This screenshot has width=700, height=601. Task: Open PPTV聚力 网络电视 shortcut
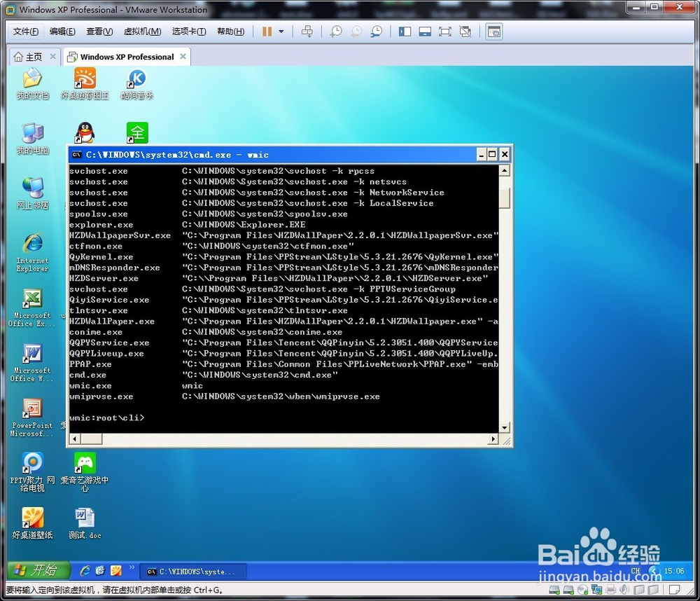pos(32,472)
